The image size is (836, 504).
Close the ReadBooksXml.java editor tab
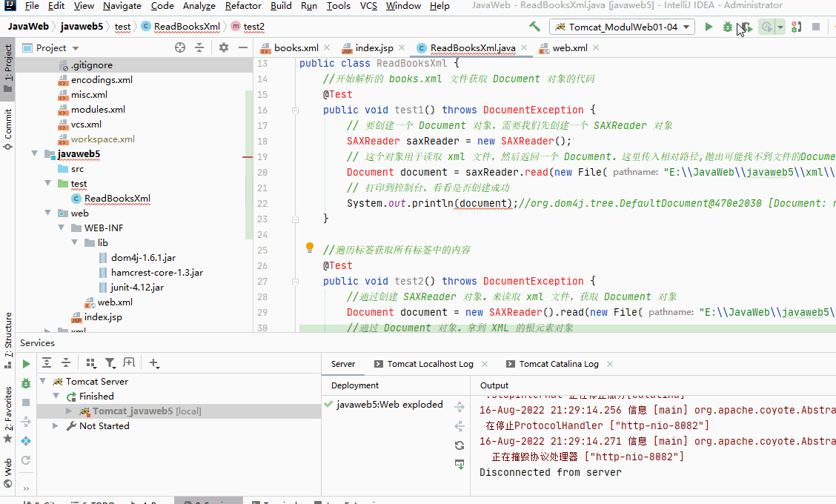tap(524, 47)
